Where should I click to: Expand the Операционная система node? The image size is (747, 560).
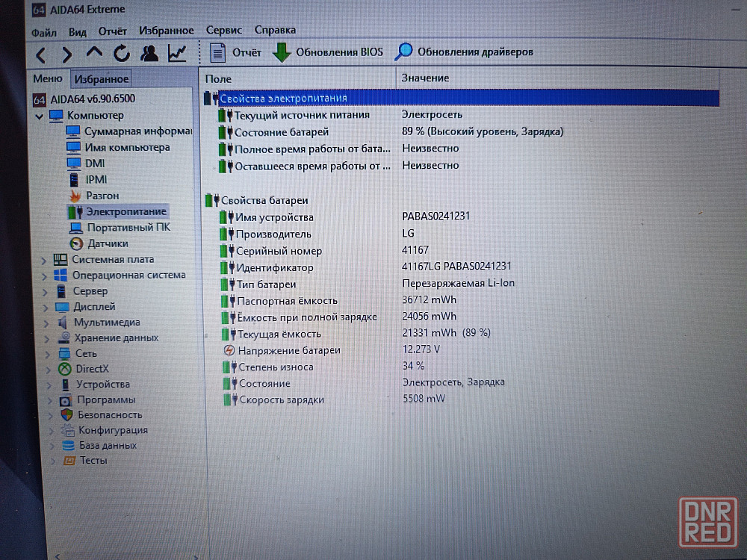point(44,276)
